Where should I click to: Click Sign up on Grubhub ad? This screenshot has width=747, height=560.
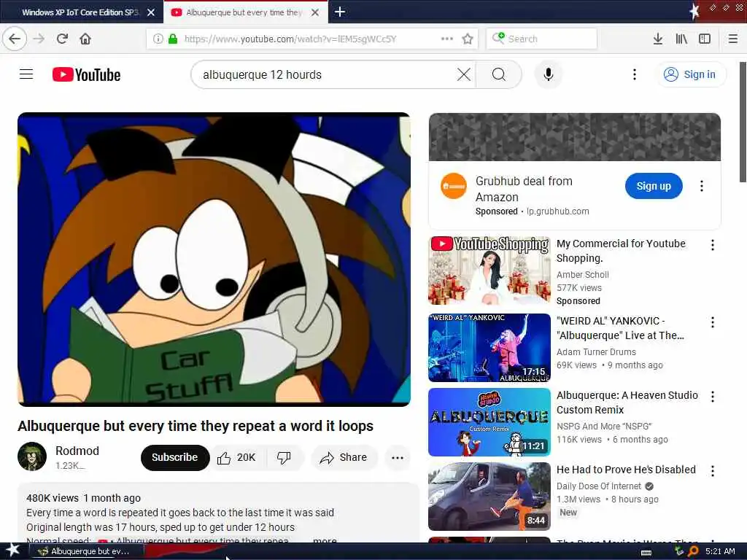click(x=654, y=186)
